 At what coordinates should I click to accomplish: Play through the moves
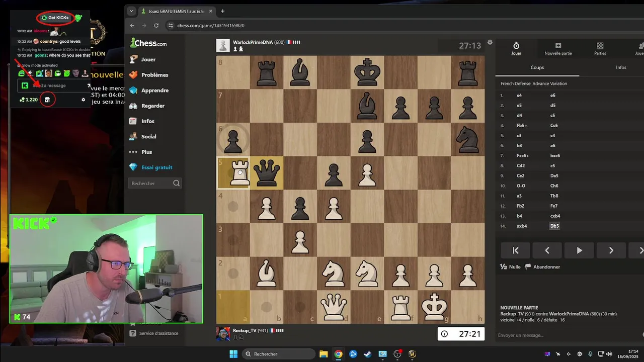tap(579, 250)
